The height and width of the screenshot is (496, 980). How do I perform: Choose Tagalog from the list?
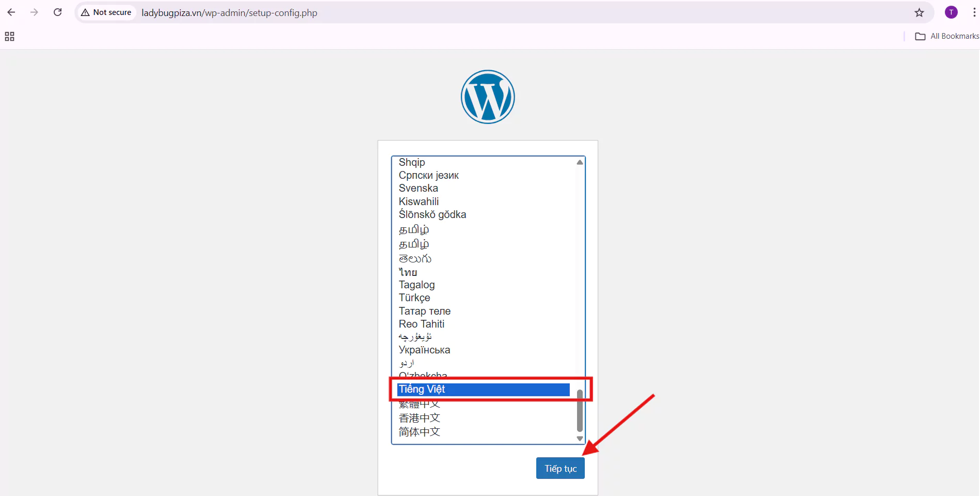pos(484,285)
